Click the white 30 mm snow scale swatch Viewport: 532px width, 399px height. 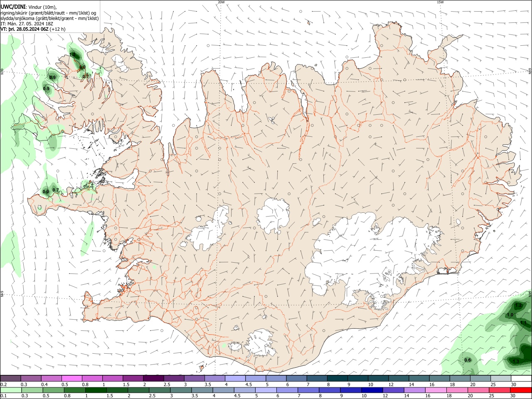pos(521,378)
